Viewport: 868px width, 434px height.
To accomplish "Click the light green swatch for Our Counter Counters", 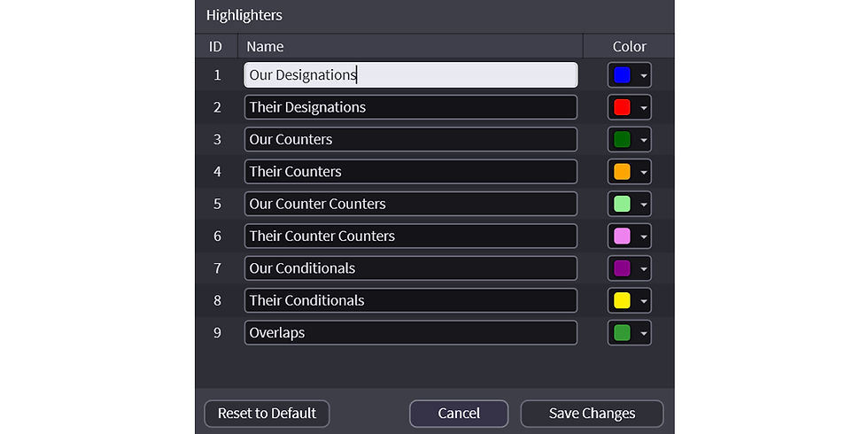I will point(622,204).
